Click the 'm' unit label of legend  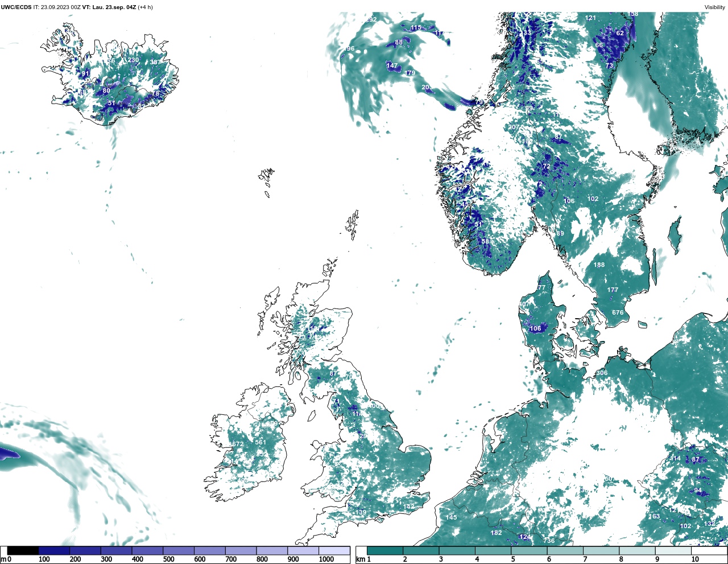click(x=3, y=559)
